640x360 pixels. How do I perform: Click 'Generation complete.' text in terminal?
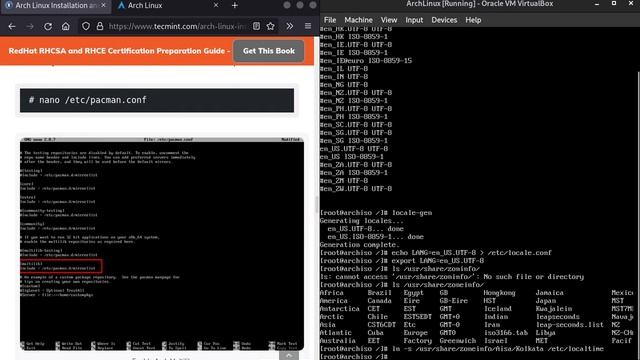click(x=359, y=244)
